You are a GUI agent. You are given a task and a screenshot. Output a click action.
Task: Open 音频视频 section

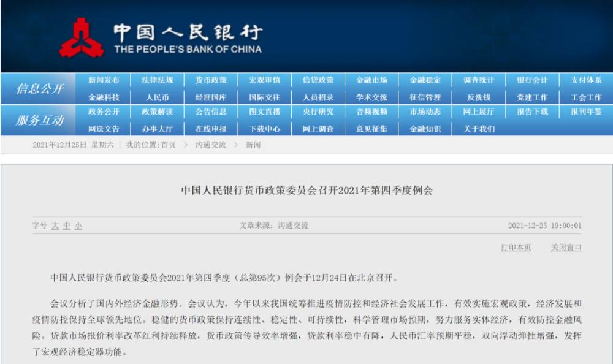[x=371, y=112]
